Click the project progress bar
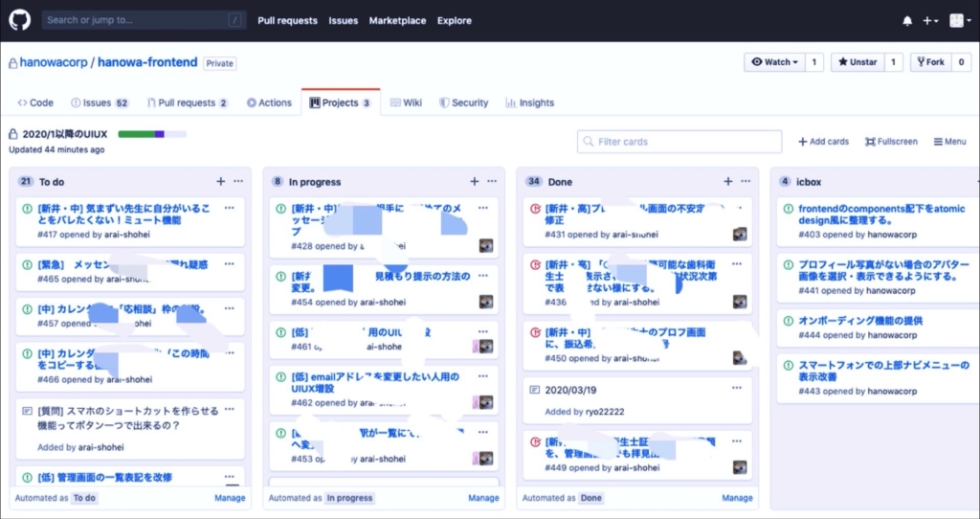 (x=152, y=134)
